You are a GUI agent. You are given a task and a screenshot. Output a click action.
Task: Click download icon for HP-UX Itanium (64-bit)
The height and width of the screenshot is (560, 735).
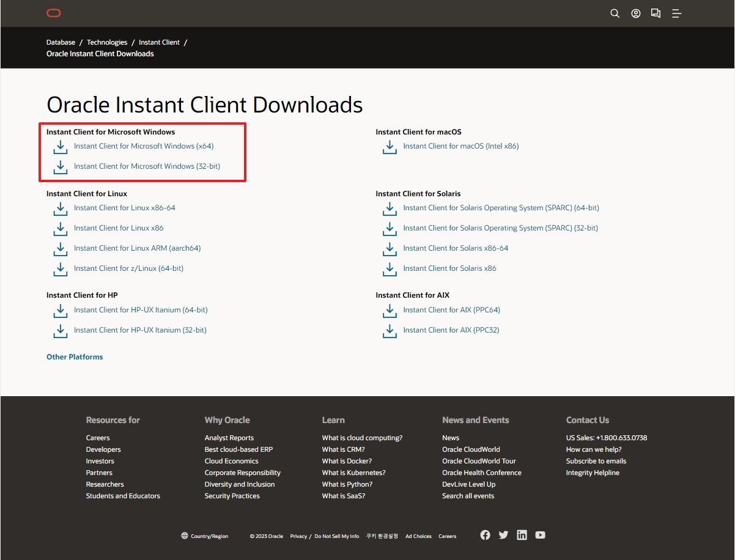pos(60,311)
